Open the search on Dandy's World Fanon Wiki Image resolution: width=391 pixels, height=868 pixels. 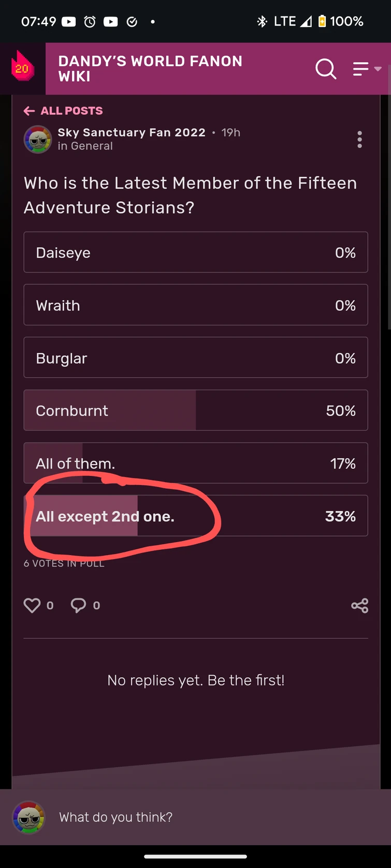coord(326,68)
